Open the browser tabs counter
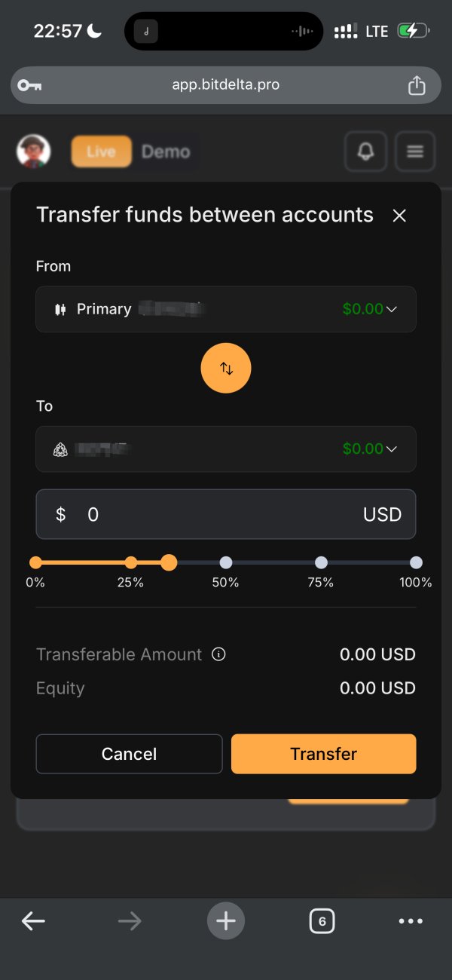452x980 pixels. (322, 920)
